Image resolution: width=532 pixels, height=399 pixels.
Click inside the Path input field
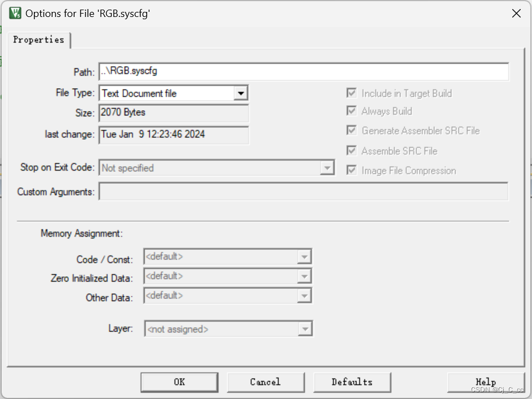(x=282, y=72)
